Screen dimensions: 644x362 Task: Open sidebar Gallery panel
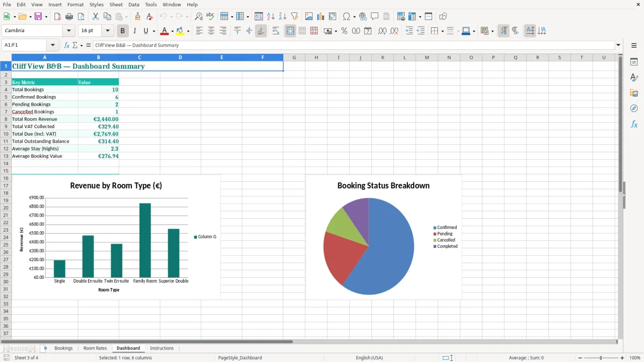point(634,93)
